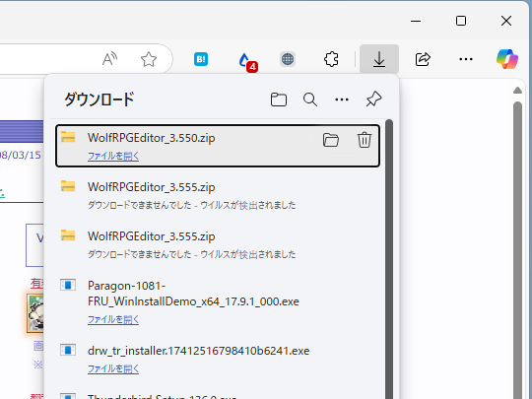Open file link under Paragon-1081 installer
The width and height of the screenshot is (532, 399).
[113, 319]
